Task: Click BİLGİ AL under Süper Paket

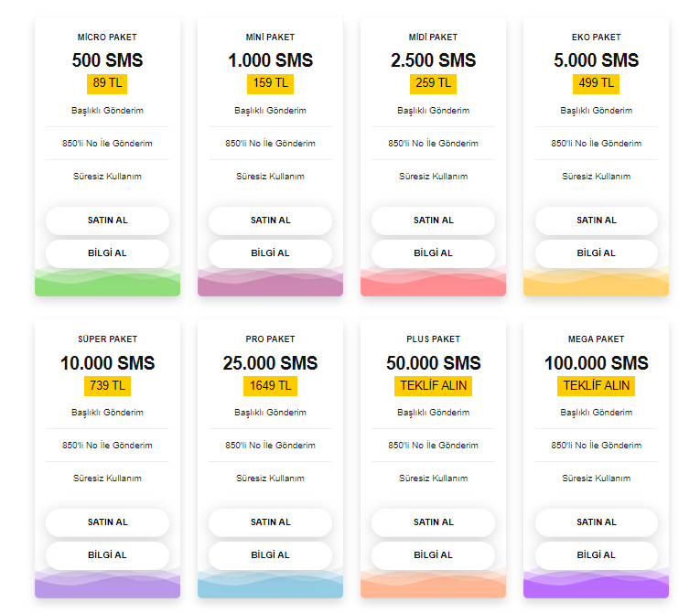Action: [x=107, y=555]
